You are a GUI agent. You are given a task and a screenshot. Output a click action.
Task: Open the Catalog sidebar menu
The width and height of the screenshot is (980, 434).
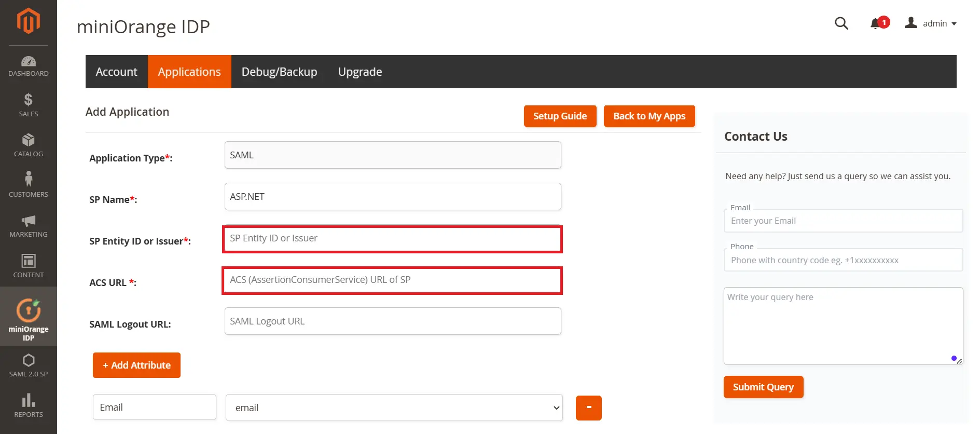tap(29, 145)
